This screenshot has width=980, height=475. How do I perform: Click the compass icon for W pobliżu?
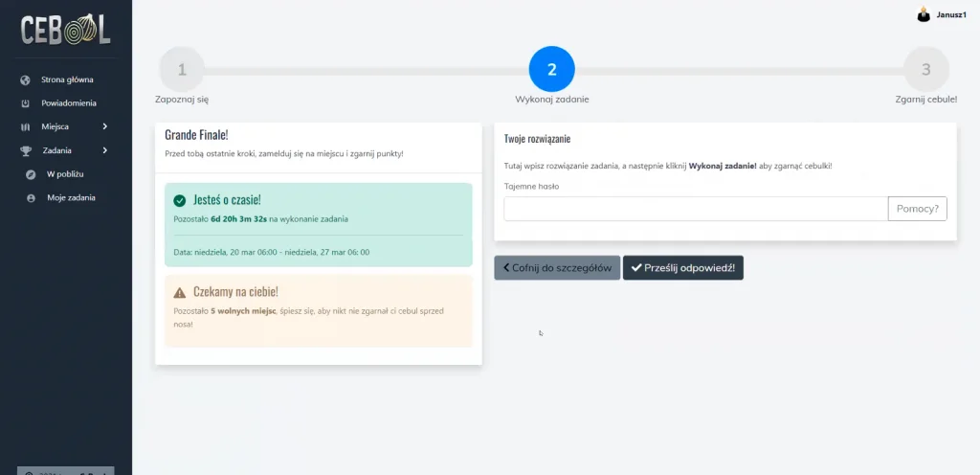(x=31, y=174)
